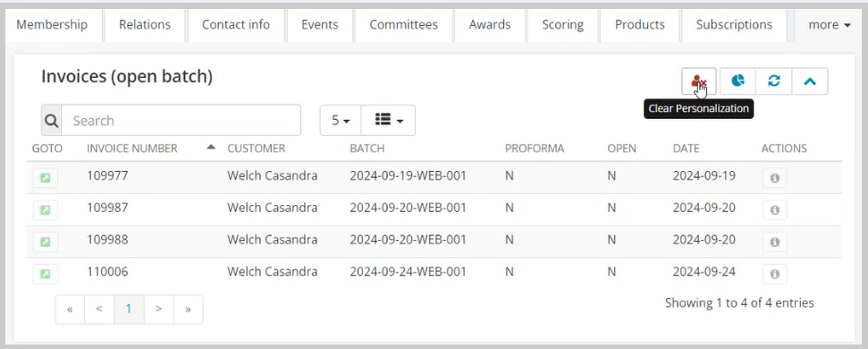Sort by the Proforma column header

(535, 149)
